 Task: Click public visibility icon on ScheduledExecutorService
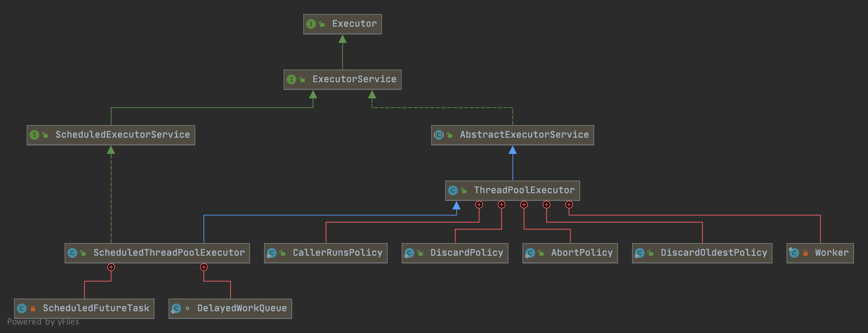pos(45,135)
